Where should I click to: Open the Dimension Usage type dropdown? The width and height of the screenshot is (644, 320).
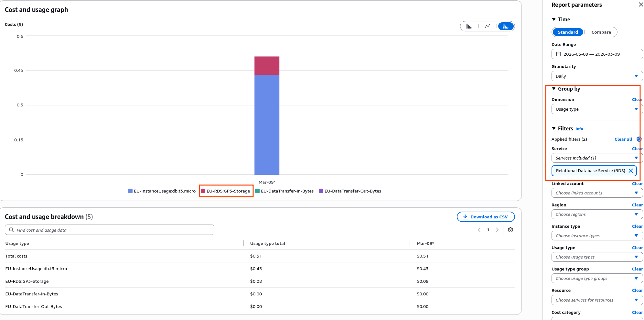(x=597, y=109)
